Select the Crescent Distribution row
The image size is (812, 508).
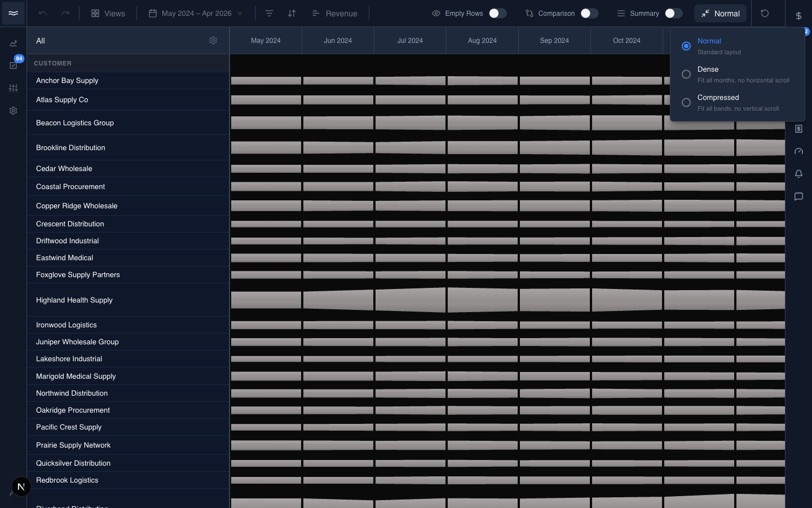point(128,224)
